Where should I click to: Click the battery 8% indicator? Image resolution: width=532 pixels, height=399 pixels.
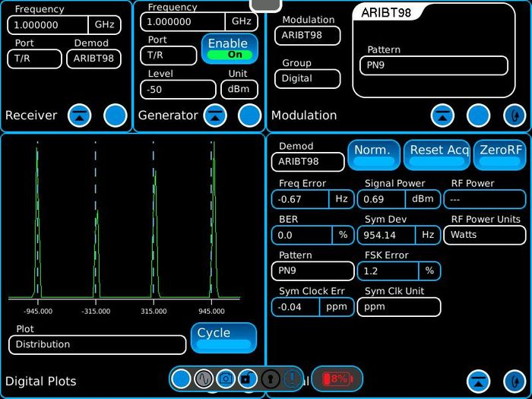click(337, 378)
